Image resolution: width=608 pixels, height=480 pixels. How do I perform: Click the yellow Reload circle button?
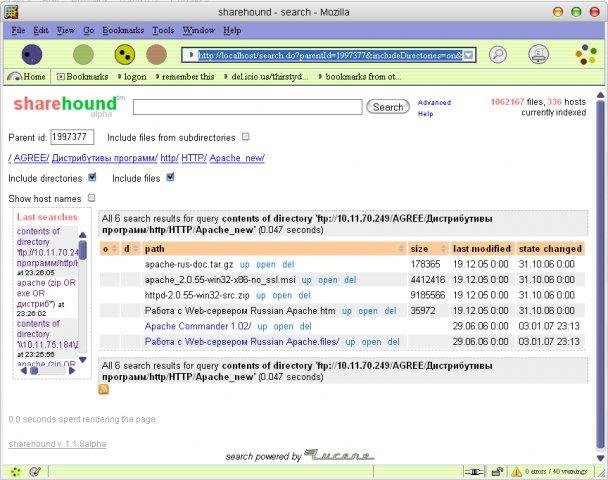(125, 54)
